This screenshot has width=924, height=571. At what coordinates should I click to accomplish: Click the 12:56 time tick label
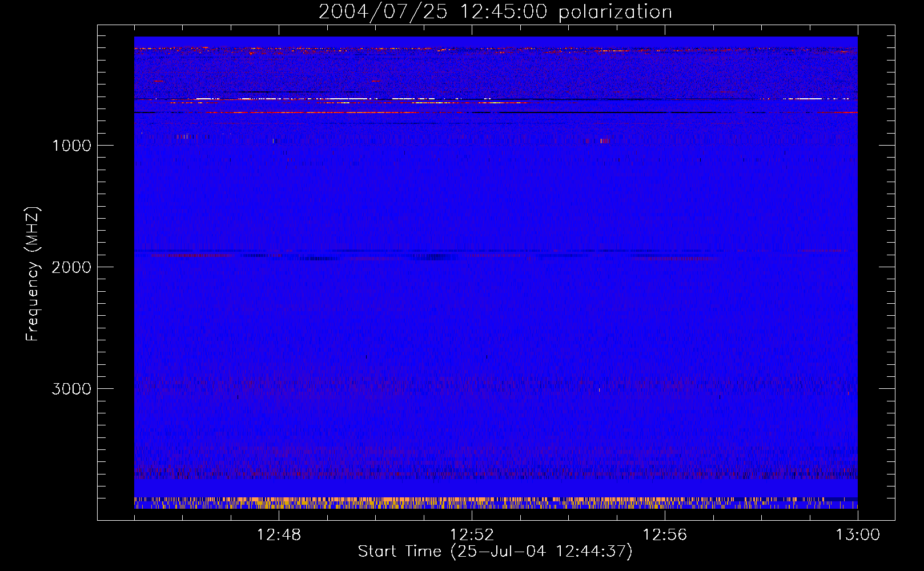click(665, 535)
